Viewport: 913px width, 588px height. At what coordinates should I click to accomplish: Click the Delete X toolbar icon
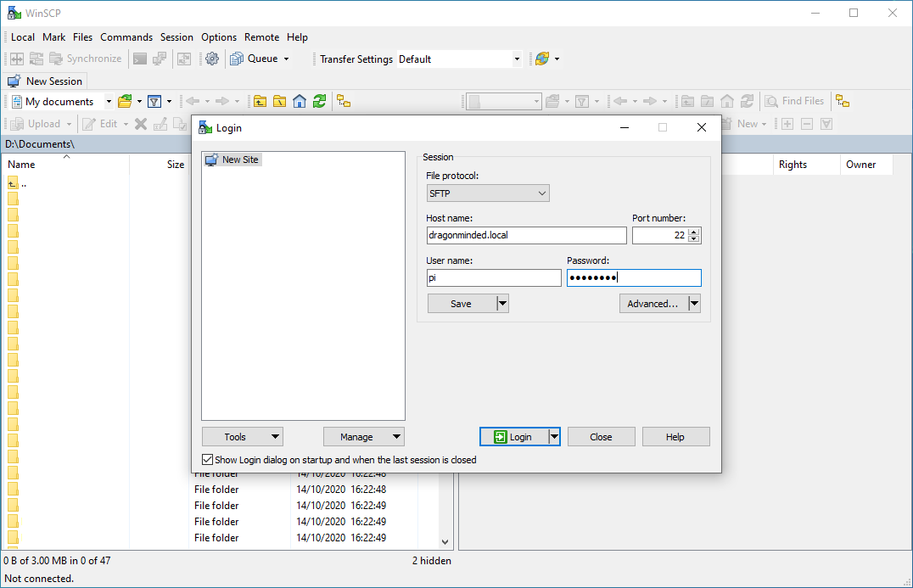click(x=141, y=124)
